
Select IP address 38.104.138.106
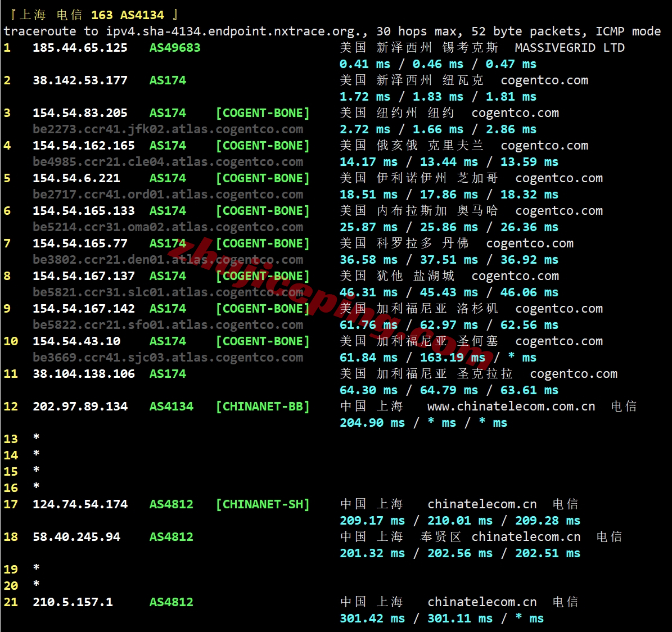point(84,373)
